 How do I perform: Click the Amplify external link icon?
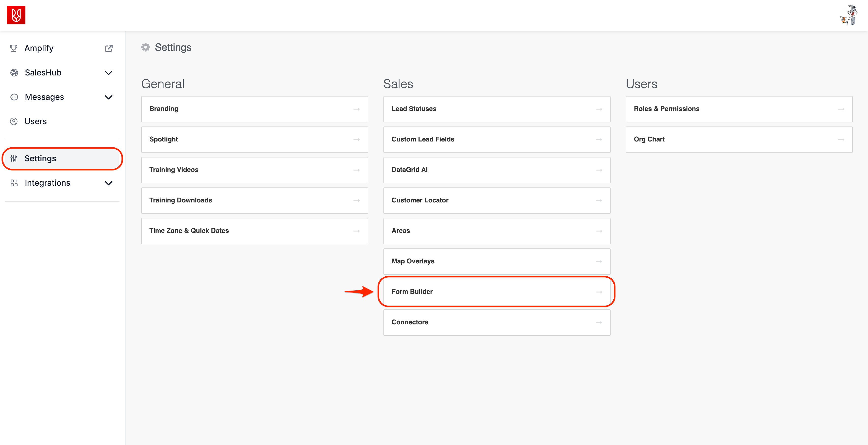(108, 48)
